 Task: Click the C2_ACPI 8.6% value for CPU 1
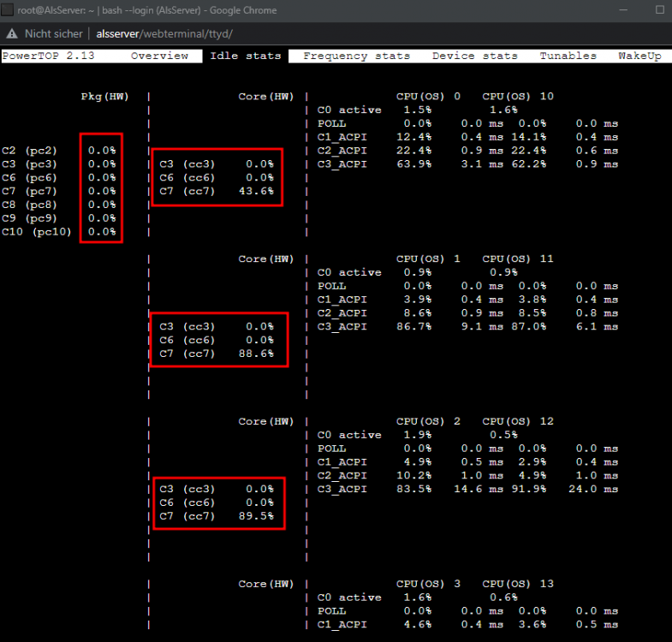click(418, 313)
